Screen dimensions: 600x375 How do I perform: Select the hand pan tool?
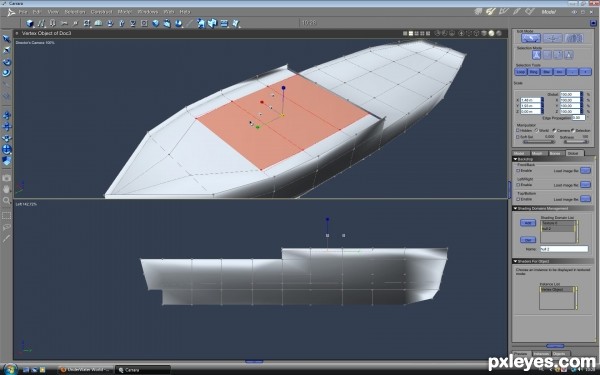(x=6, y=189)
